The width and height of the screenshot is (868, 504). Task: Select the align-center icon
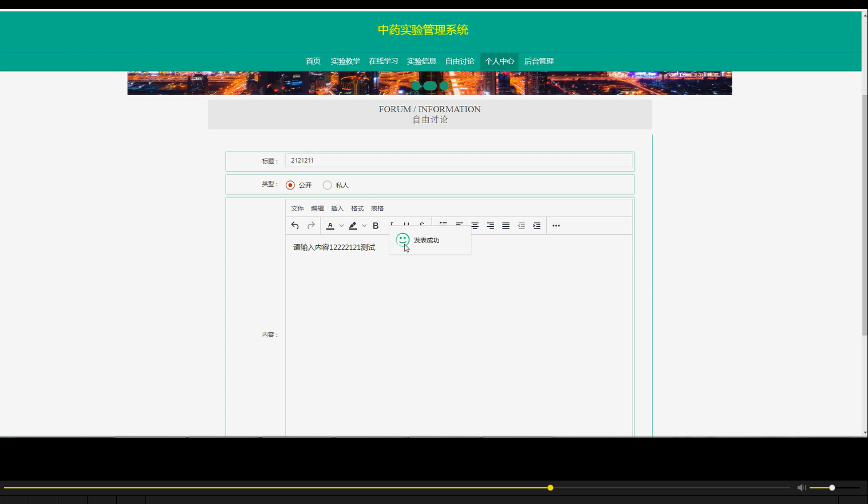click(475, 225)
